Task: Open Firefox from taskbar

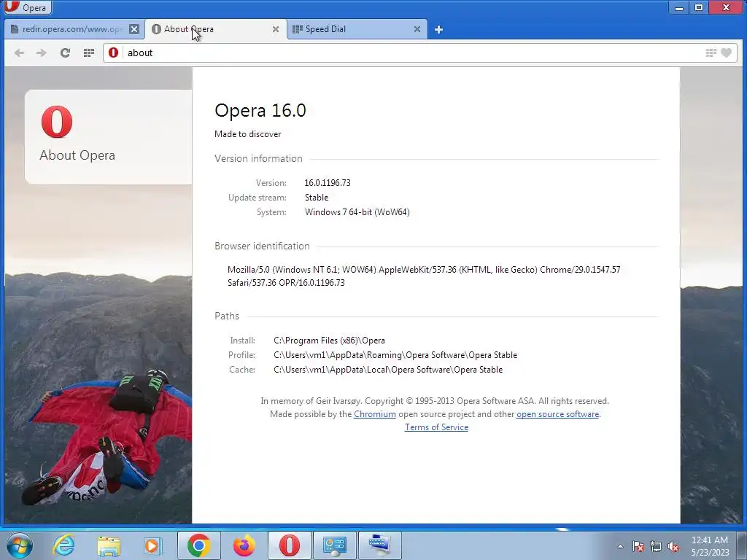Action: pyautogui.click(x=244, y=545)
